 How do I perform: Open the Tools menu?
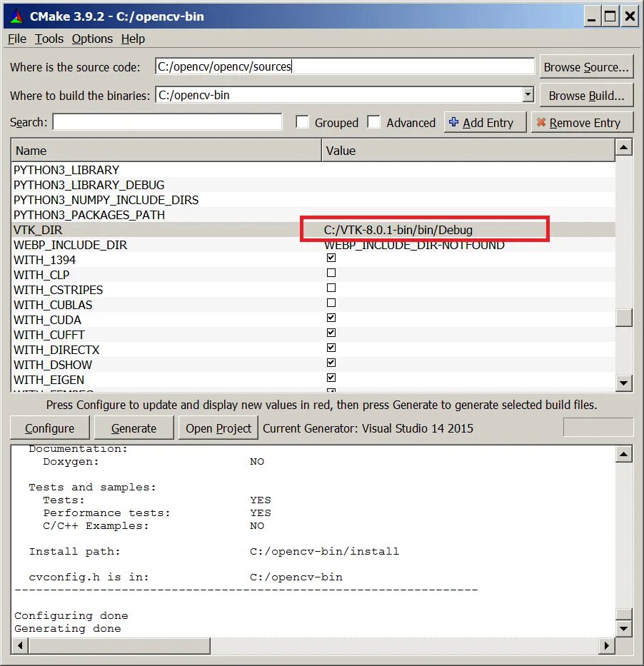coord(49,39)
